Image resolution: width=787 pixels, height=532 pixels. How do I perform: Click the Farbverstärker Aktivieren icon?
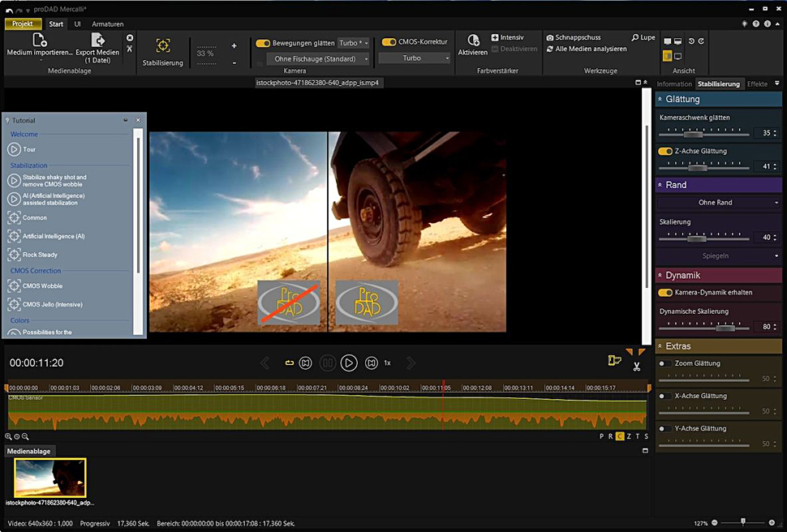(x=472, y=41)
